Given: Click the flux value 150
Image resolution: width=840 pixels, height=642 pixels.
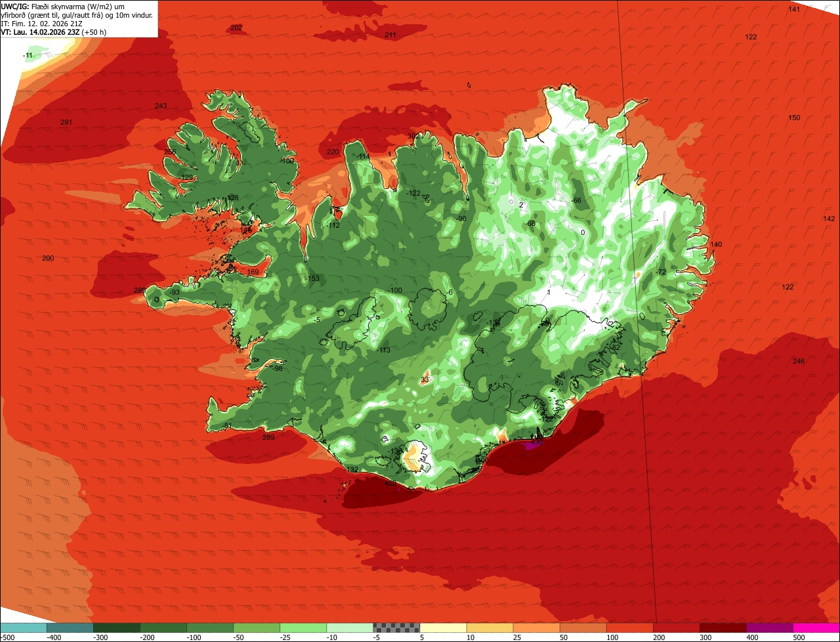Looking at the screenshot, I should pyautogui.click(x=794, y=118).
